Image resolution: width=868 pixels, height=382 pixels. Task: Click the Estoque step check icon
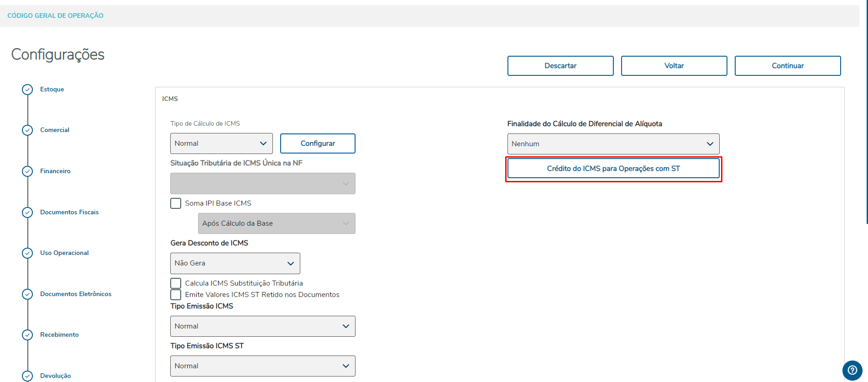click(27, 89)
